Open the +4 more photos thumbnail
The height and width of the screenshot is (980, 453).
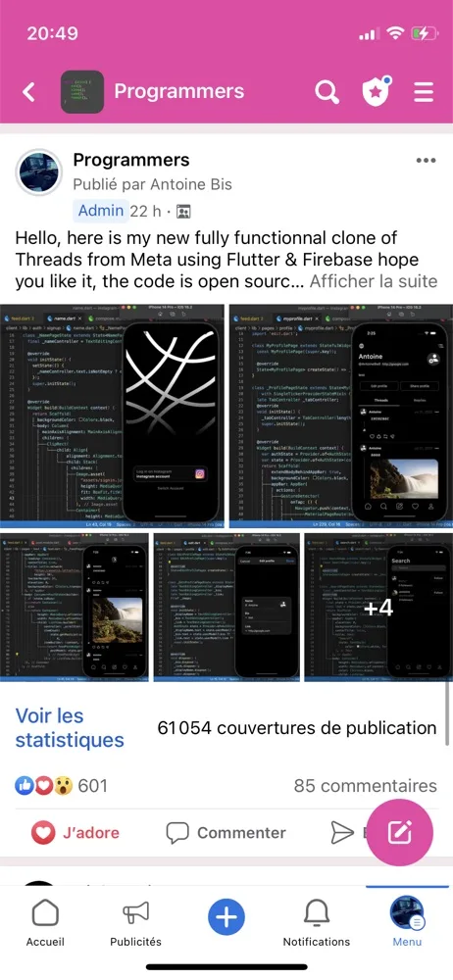pyautogui.click(x=378, y=607)
